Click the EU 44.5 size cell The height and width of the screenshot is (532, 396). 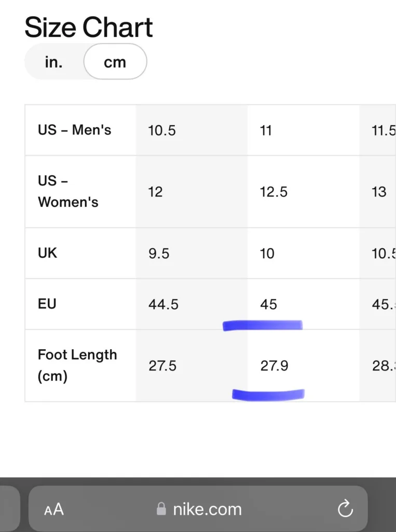(163, 304)
